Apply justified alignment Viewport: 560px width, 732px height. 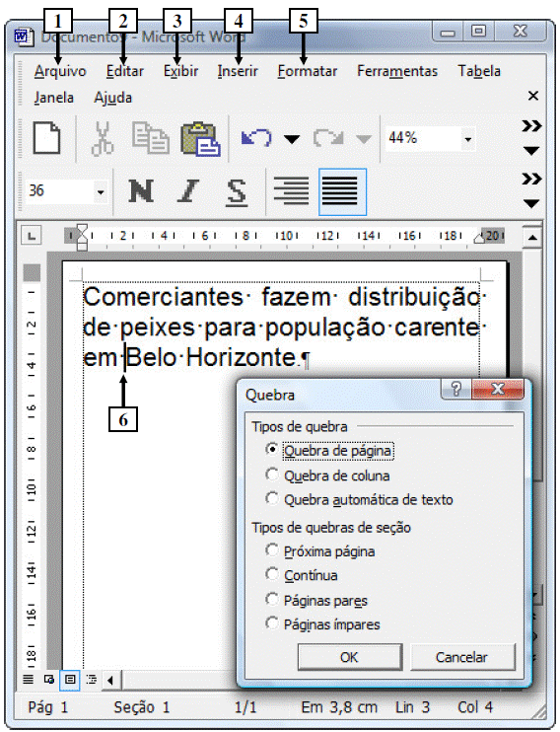pos(342,191)
